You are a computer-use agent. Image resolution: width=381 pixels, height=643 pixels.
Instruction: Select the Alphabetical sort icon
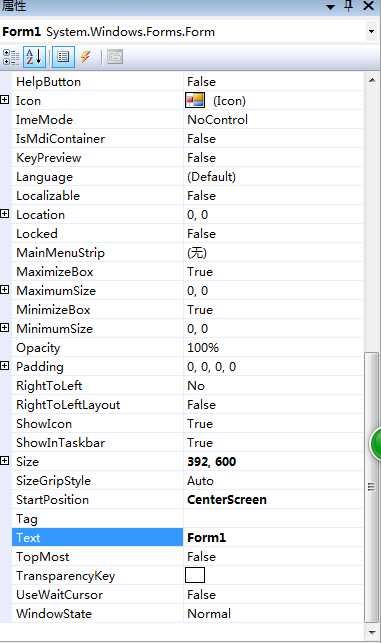pos(34,57)
